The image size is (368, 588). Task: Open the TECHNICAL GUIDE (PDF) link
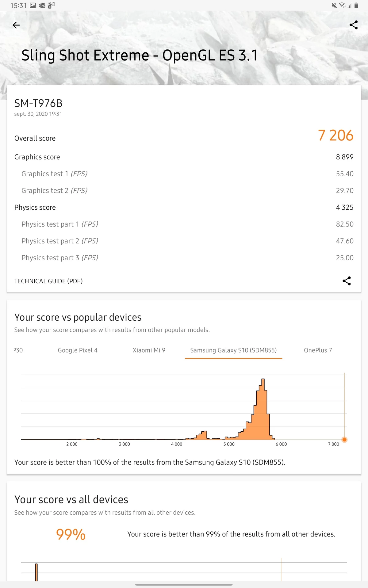(x=48, y=281)
